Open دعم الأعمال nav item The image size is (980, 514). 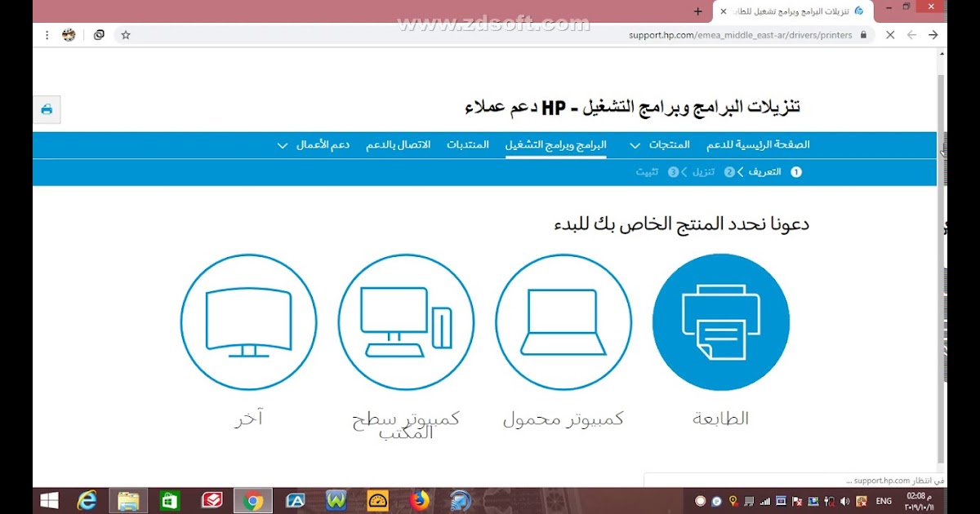323,144
